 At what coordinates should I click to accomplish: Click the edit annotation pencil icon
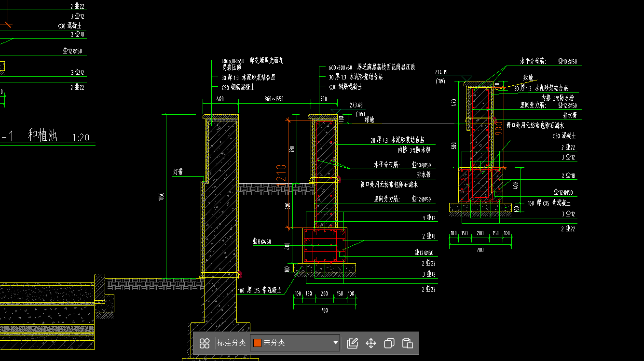tap(353, 343)
